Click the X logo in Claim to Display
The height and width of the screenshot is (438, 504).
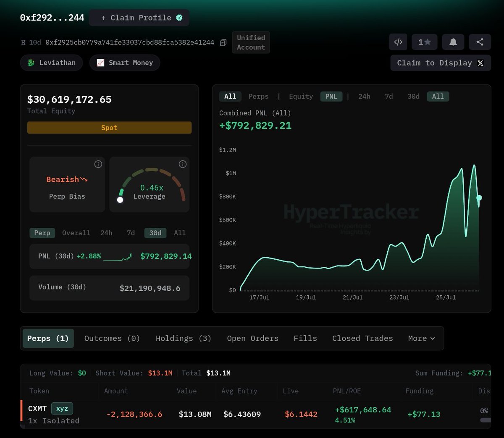(480, 63)
